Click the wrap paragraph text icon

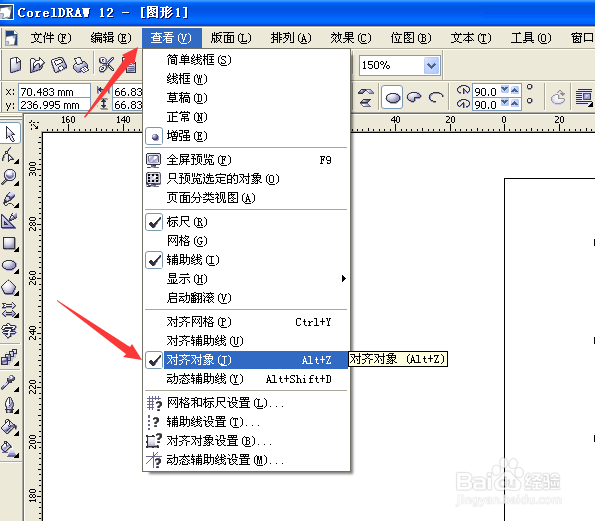(x=584, y=98)
